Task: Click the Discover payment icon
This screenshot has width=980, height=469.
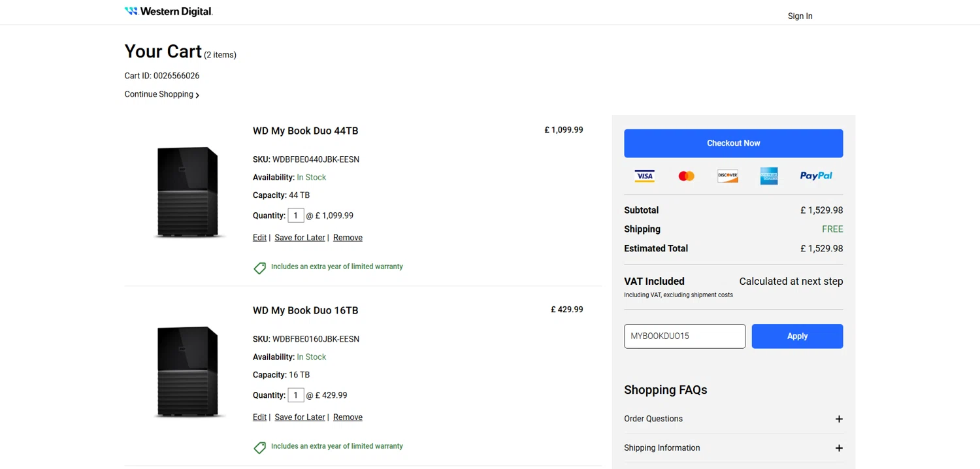Action: coord(727,176)
